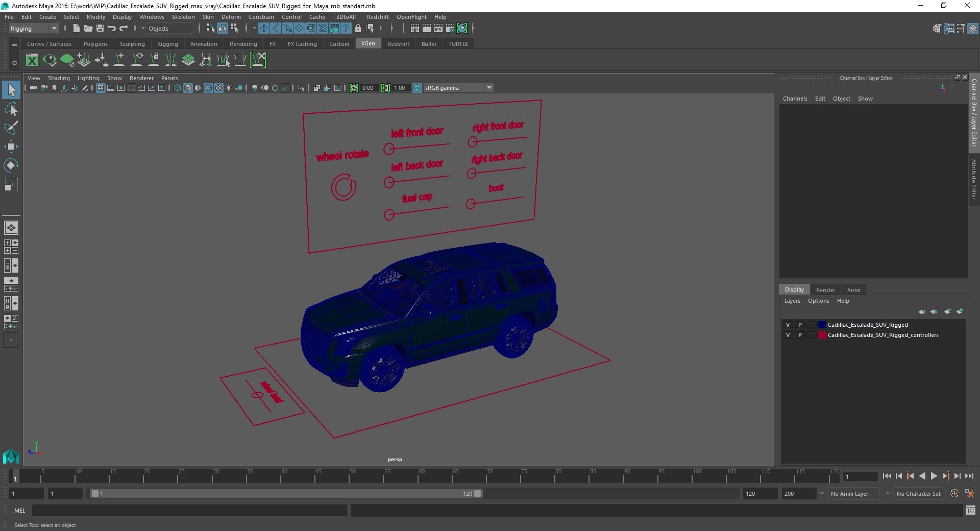Toggle visibility V of Cadillac_Escalade_SUV_Rigged_controllers layer
The image size is (980, 531).
(788, 335)
